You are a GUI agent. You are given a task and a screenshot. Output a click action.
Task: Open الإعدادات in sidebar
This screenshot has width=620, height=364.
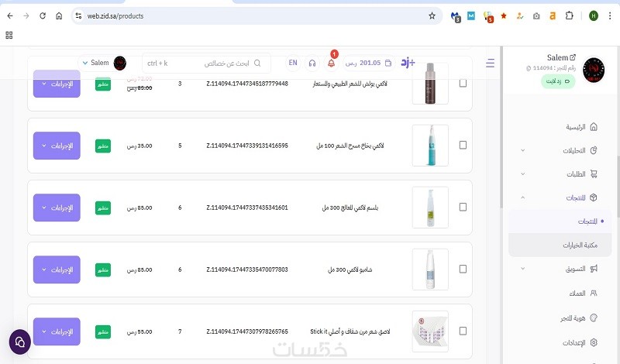point(580,342)
